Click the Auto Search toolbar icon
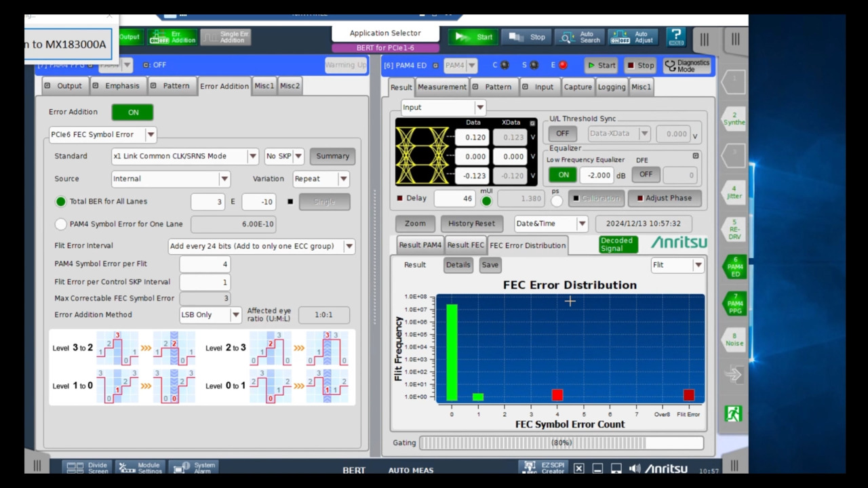Viewport: 868px width, 488px height. pos(580,37)
